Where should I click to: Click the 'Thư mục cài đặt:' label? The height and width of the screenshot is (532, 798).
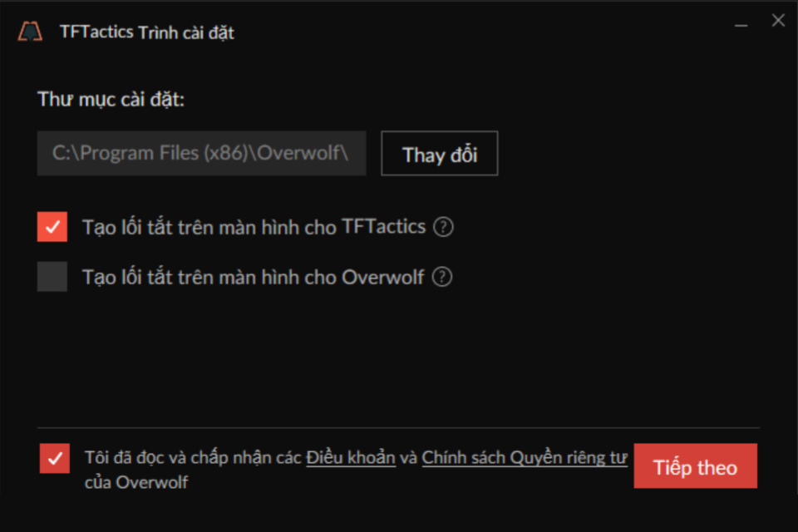click(x=111, y=99)
